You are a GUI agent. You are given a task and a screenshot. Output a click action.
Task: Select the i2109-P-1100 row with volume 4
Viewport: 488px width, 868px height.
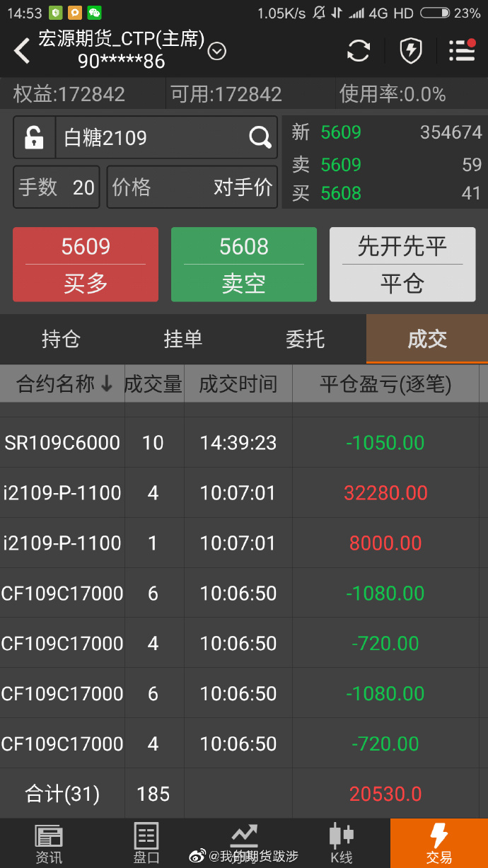(244, 493)
